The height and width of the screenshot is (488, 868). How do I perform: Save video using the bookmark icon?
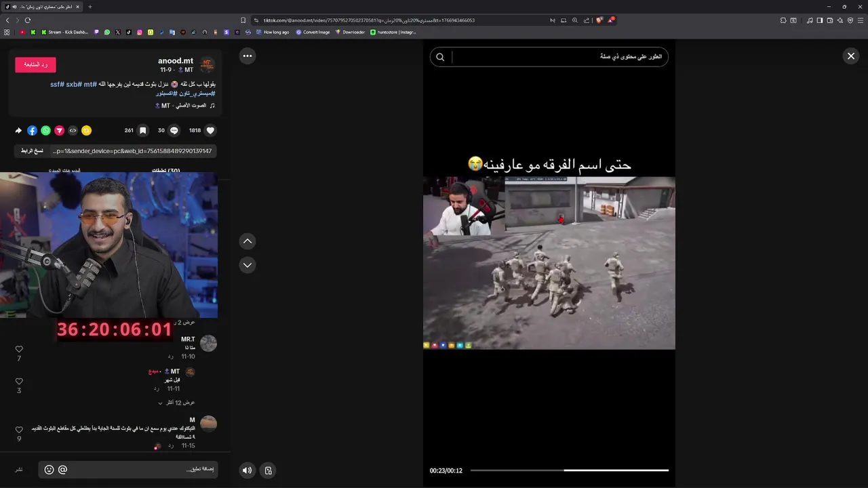click(142, 130)
